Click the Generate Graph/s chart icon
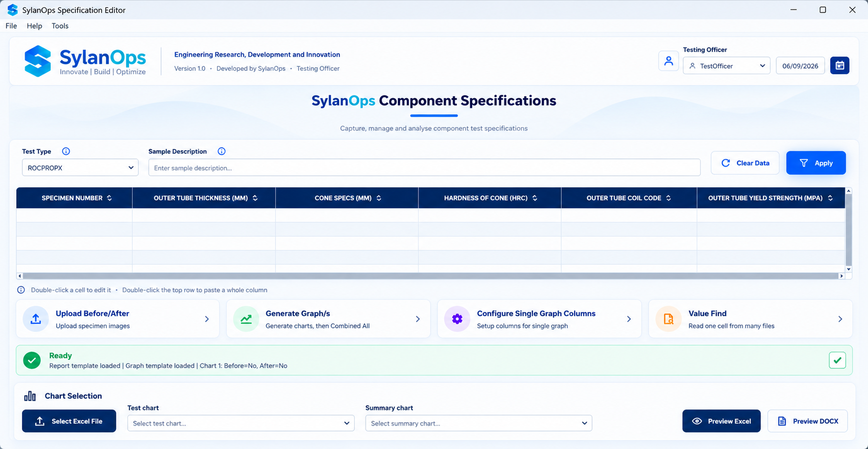The image size is (868, 449). [246, 319]
